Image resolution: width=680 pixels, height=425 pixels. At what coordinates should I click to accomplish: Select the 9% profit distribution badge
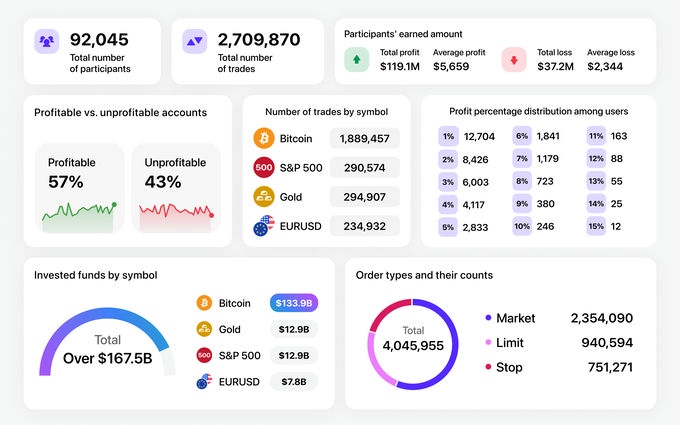[522, 203]
